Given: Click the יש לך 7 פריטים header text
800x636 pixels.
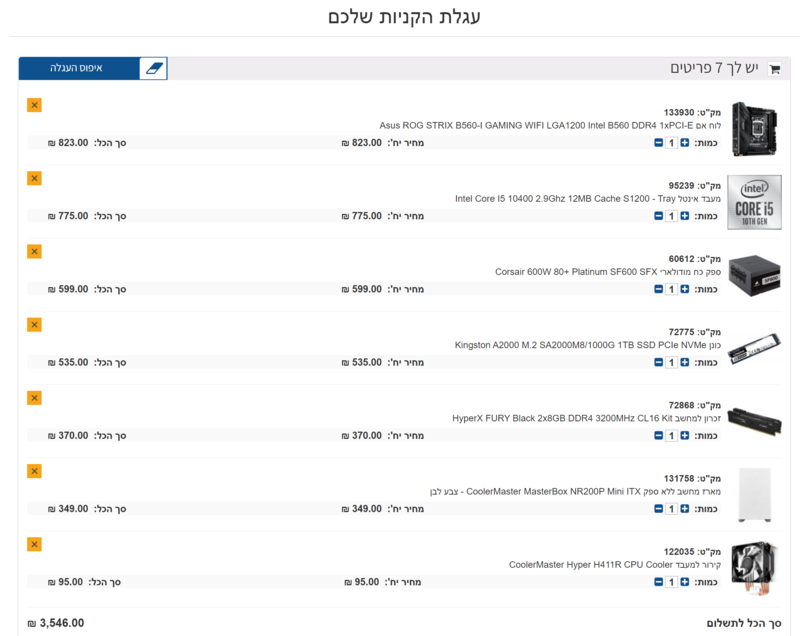Looking at the screenshot, I should (x=714, y=68).
